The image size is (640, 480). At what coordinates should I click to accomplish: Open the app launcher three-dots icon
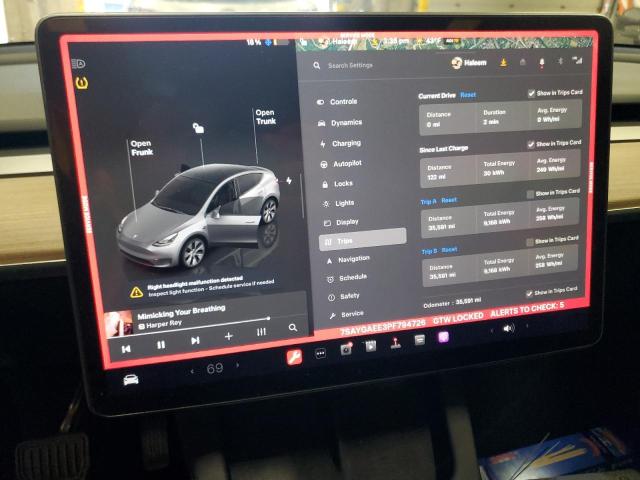tap(321, 353)
